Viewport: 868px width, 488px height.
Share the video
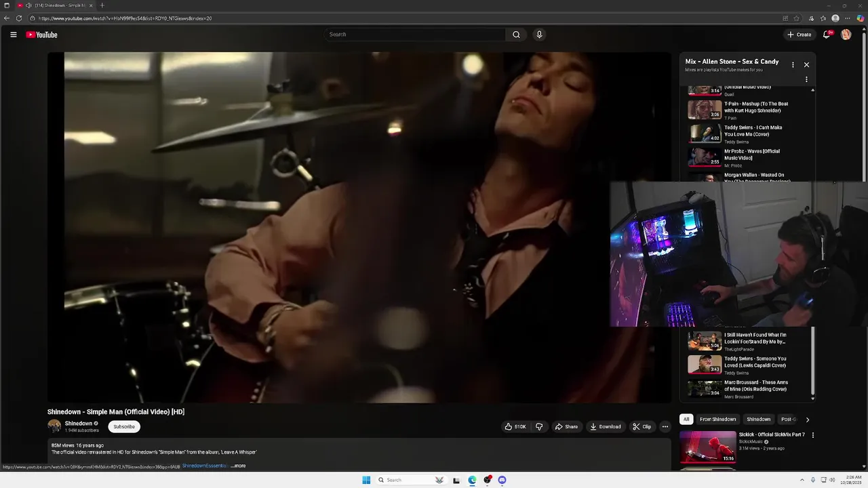[x=566, y=426]
